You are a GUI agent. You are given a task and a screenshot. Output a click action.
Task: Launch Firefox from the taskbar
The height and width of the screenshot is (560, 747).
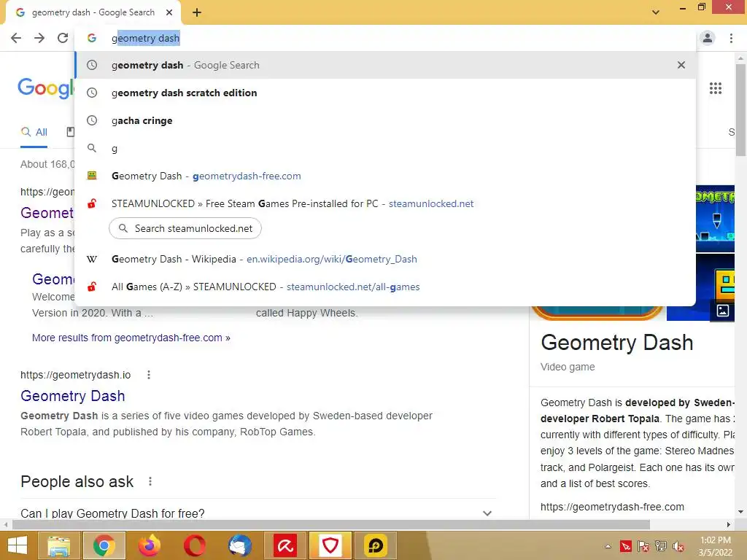tap(149, 545)
